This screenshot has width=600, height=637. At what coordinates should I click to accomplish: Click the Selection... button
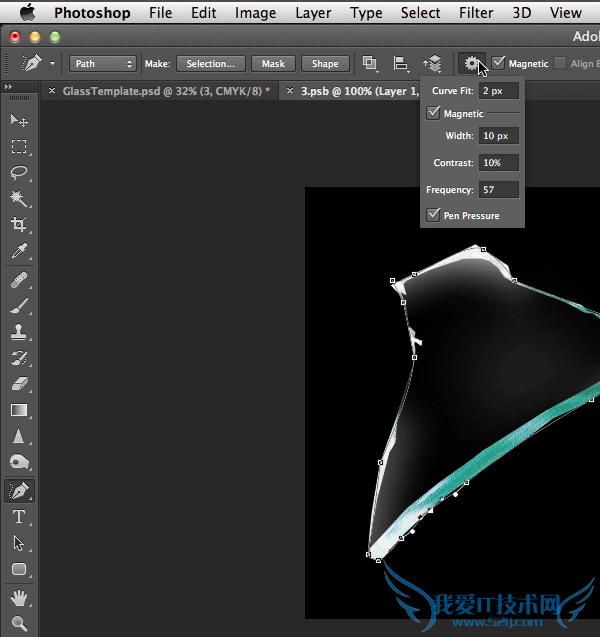coord(210,63)
